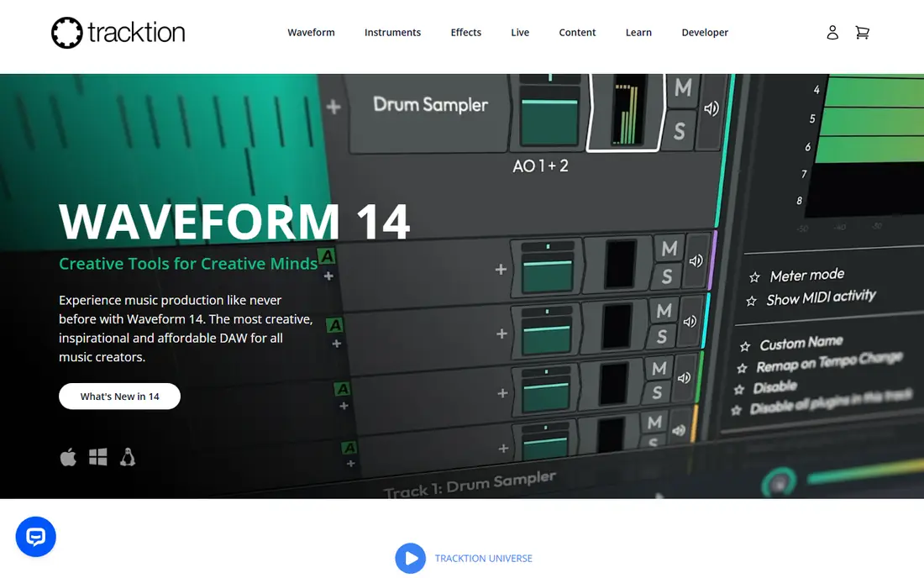Open the Developer menu
This screenshot has width=924, height=578.
tap(705, 33)
